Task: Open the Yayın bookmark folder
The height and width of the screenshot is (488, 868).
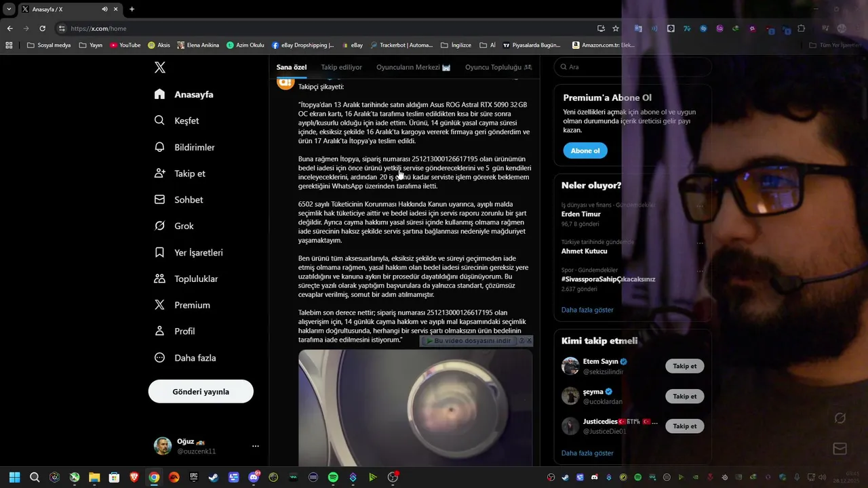Action: (x=91, y=45)
